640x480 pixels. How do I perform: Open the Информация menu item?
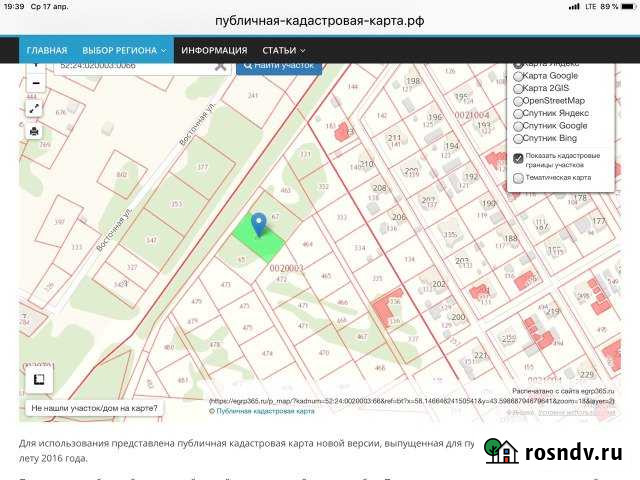(215, 50)
